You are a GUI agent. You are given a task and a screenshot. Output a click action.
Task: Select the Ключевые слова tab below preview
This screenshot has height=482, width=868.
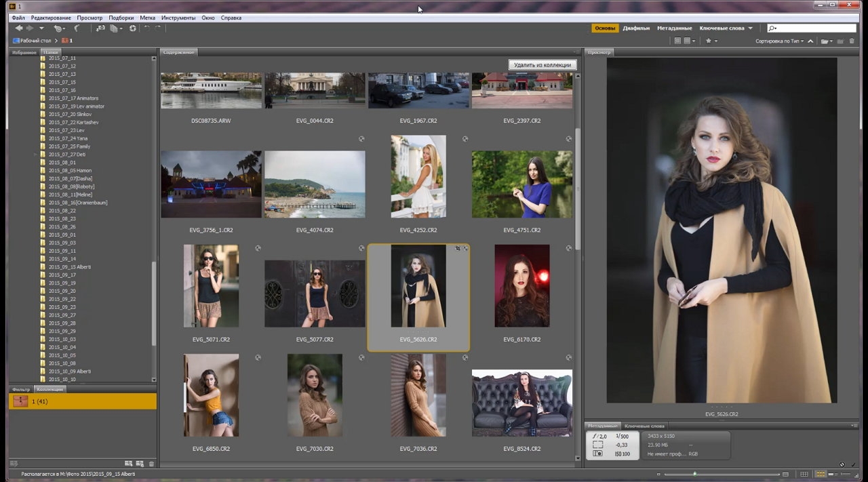click(x=644, y=426)
